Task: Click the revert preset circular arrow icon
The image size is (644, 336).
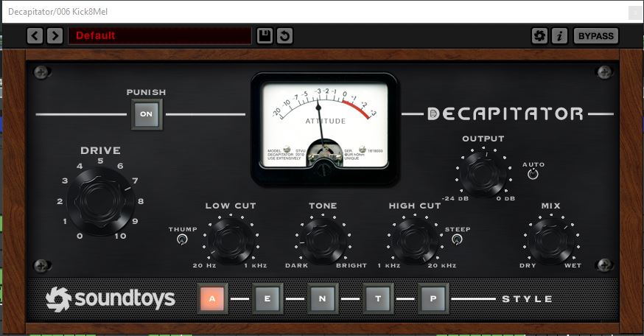Action: point(284,35)
